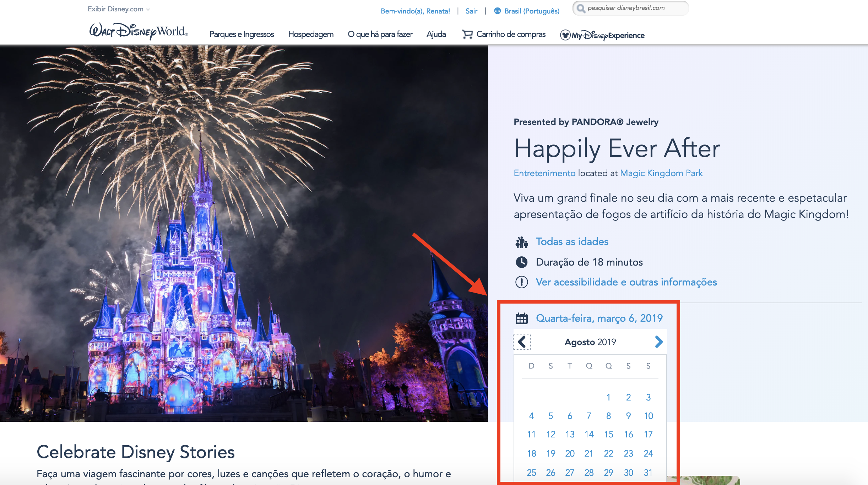Open the Ajuda menu
This screenshot has width=868, height=485.
coord(436,34)
